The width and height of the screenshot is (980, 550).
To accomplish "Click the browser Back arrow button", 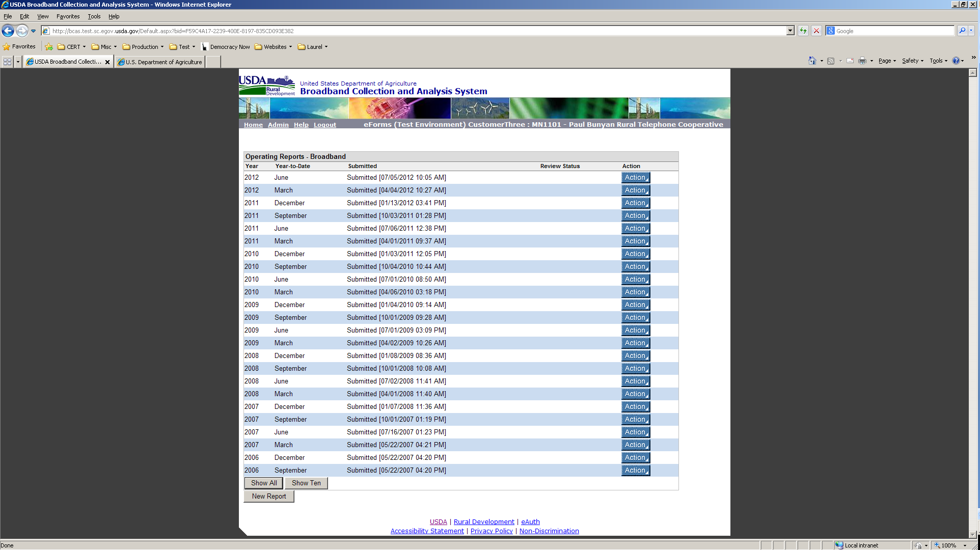I will (8, 31).
